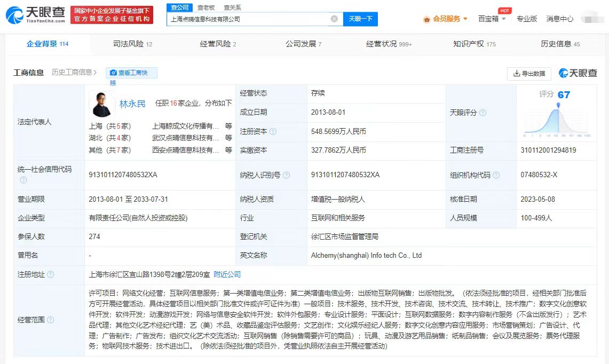Select the 核准日期 value 2023-05-08

point(538,199)
